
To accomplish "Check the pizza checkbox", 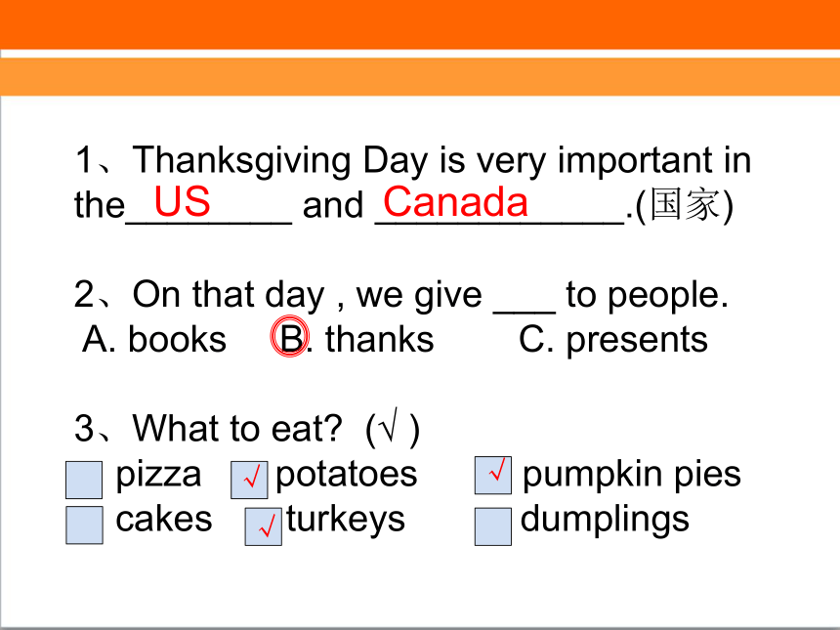I will coord(84,480).
